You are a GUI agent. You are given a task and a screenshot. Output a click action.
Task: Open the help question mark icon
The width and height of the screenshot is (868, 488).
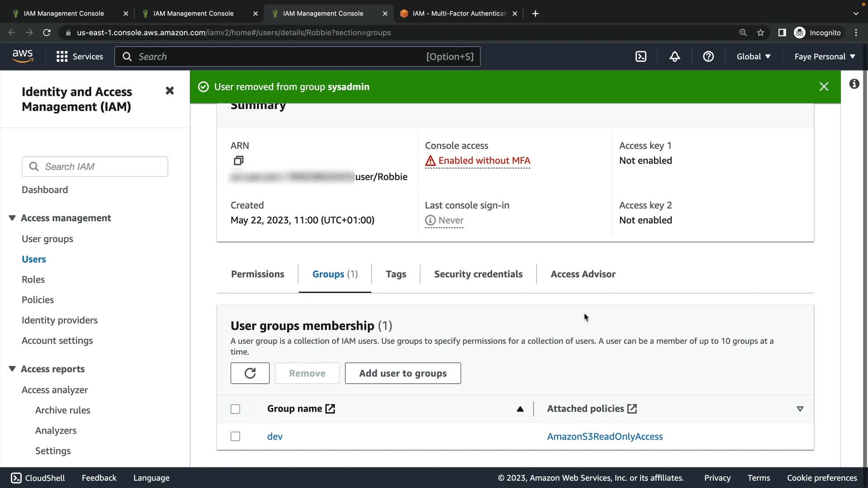coord(708,56)
